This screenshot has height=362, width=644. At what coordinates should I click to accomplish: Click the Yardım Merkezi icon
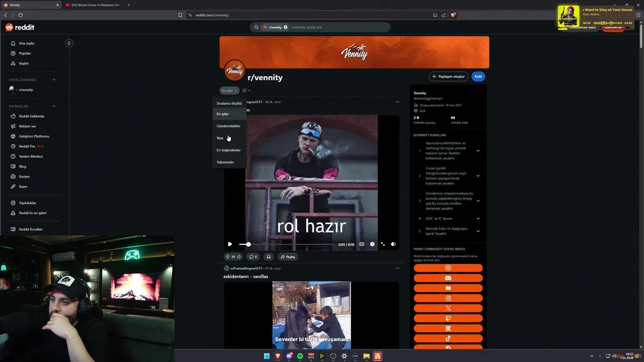coord(13,156)
